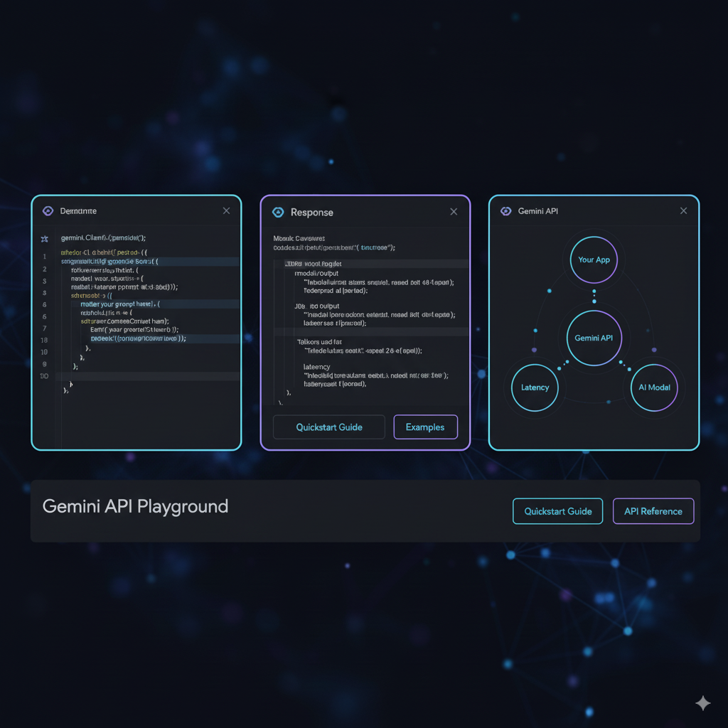728x728 pixels.
Task: Click the Gemini API Playground title
Action: (x=135, y=506)
